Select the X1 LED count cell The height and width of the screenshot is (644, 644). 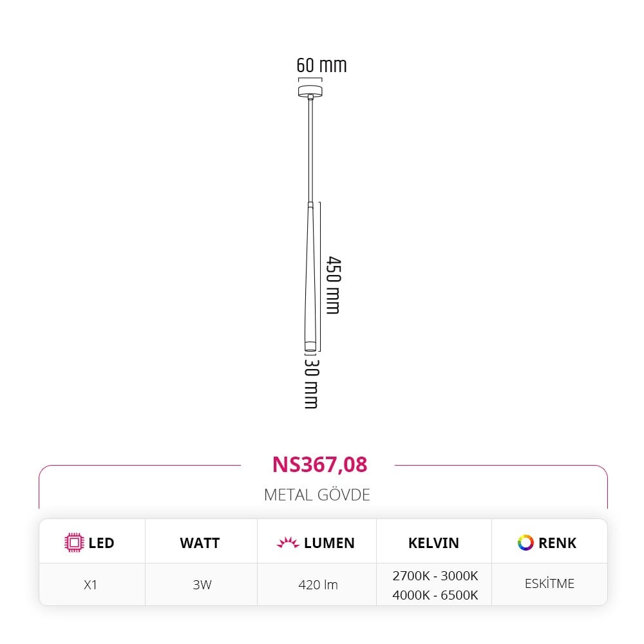[x=90, y=585]
